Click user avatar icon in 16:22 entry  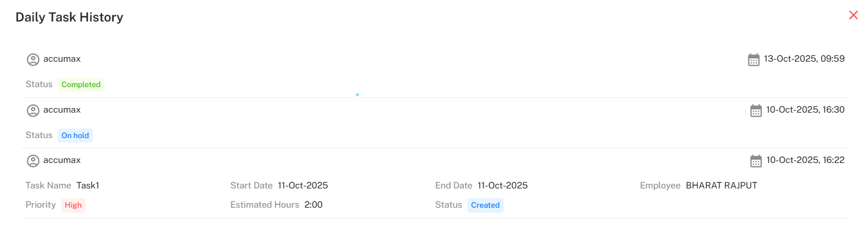33,161
